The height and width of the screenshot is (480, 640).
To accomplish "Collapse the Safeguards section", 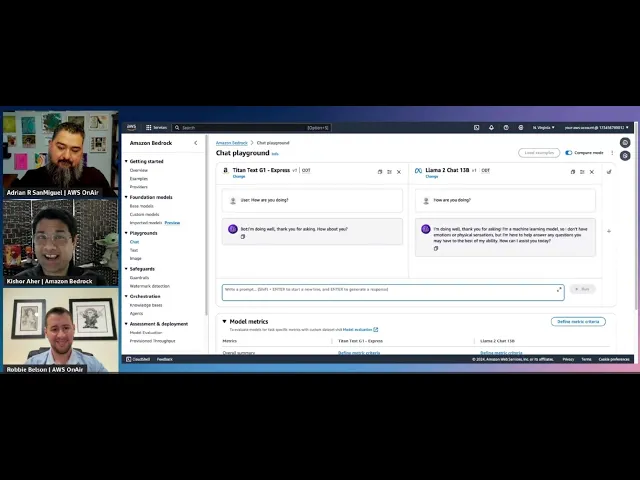I will point(126,269).
